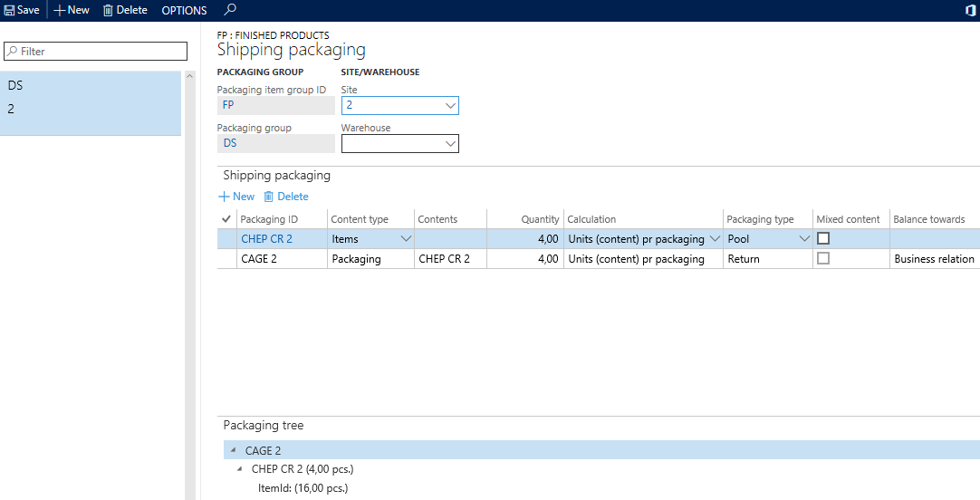The image size is (980, 500).
Task: Click the Packaging item group ID field FP
Action: point(275,106)
